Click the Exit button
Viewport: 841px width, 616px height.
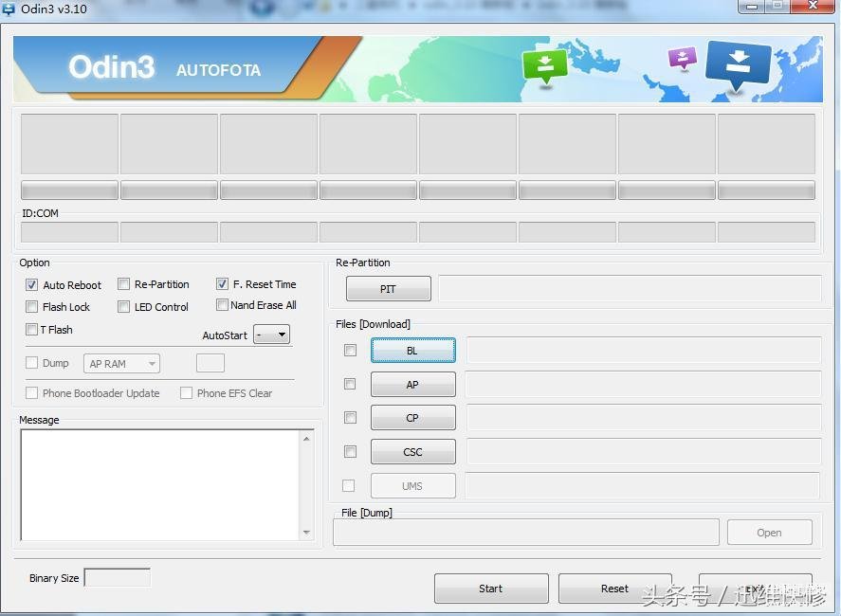click(755, 589)
